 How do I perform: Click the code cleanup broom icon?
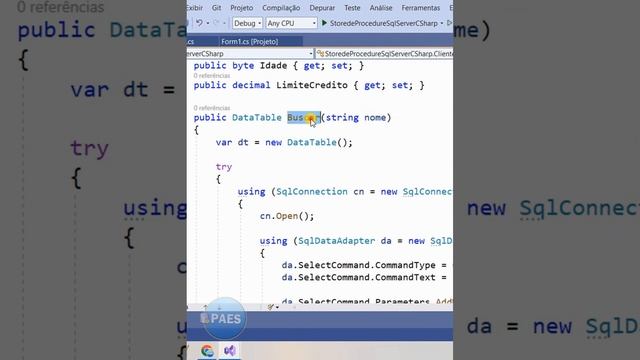click(270, 307)
